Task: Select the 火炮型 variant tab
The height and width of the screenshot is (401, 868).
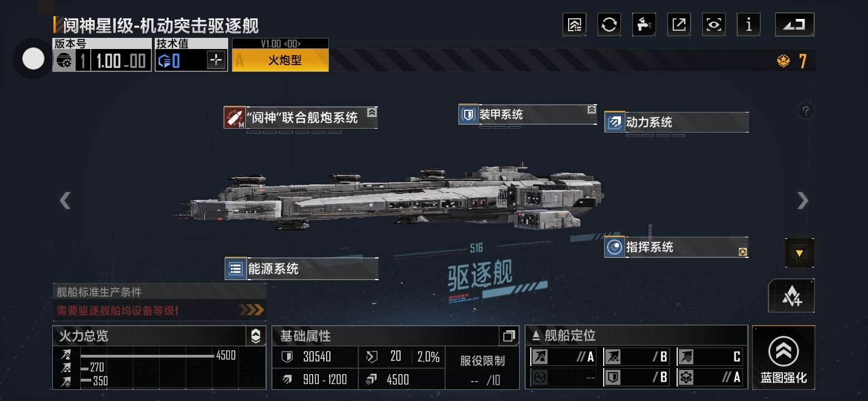Action: (280, 60)
